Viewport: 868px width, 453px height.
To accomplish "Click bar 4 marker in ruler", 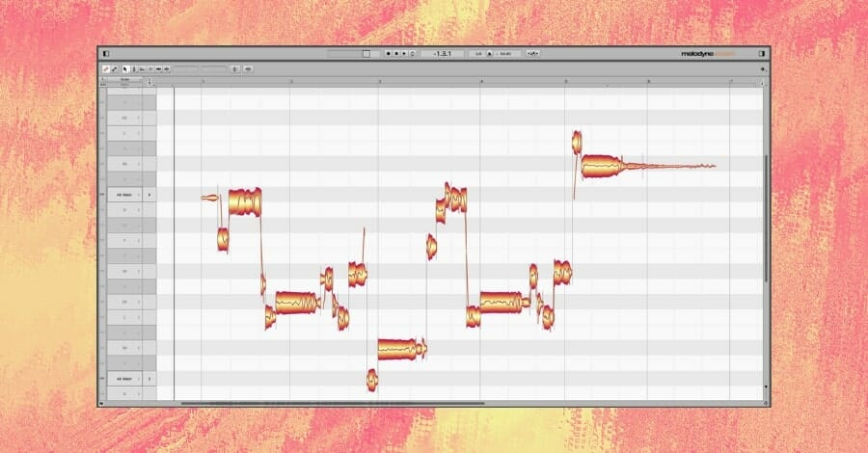I will [x=481, y=81].
